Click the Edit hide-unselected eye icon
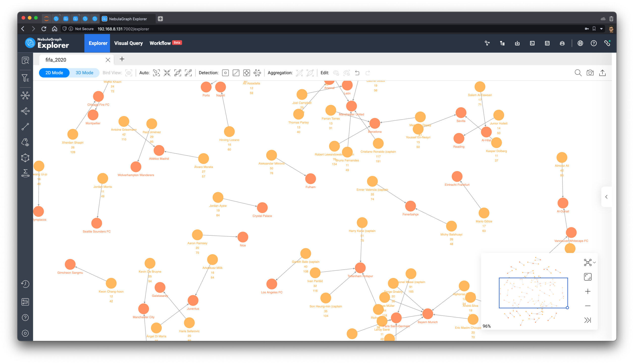Image resolution: width=634 pixels, height=364 pixels. [x=346, y=73]
